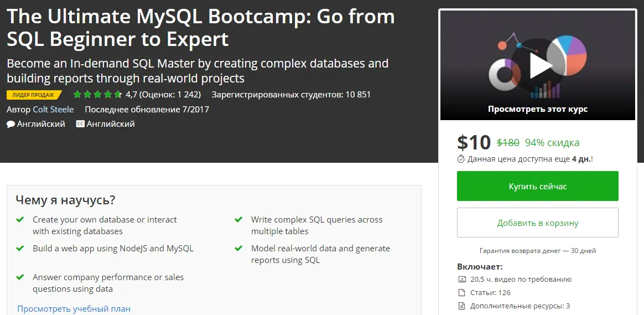Click the star rating icons
644x315 pixels.
point(97,95)
